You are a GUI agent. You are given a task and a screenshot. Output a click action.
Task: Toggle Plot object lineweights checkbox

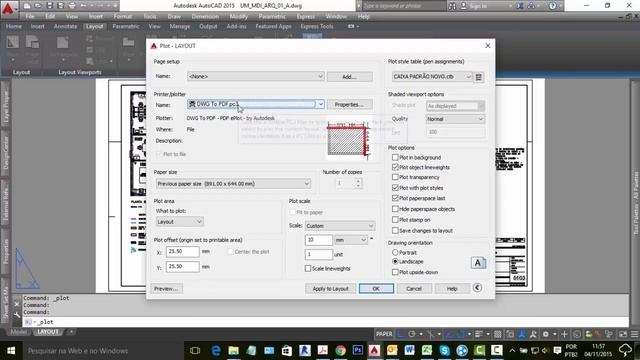395,167
